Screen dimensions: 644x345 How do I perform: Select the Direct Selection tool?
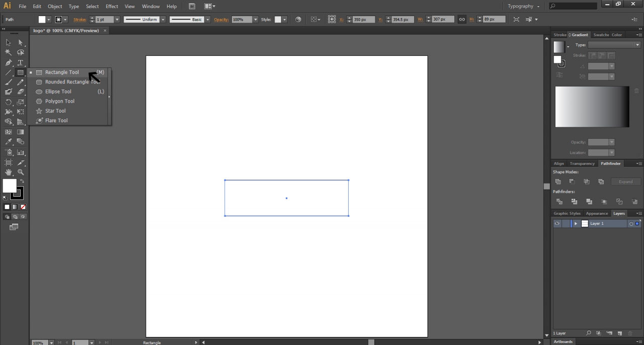(21, 43)
